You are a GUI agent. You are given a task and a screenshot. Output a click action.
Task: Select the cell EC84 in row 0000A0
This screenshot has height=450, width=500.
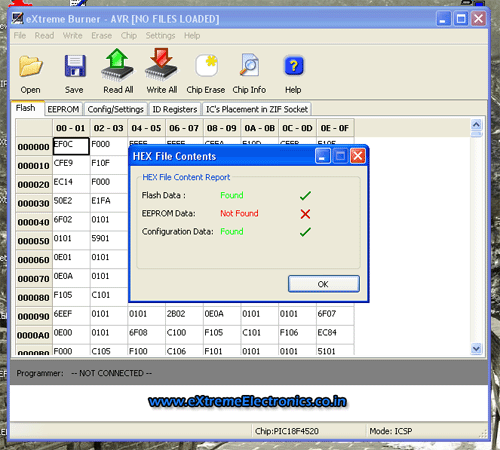click(x=335, y=335)
